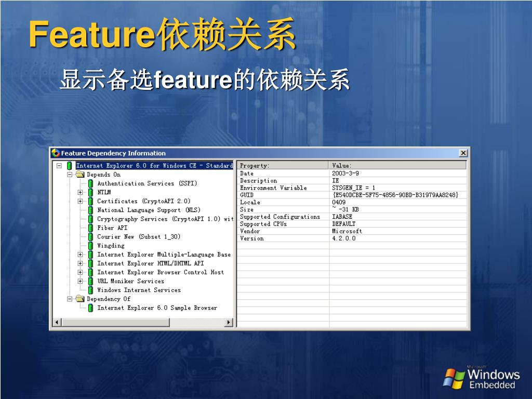Screen dimensions: 532x399
Task: Click the green icon for National Language Support
Action: coord(90,210)
